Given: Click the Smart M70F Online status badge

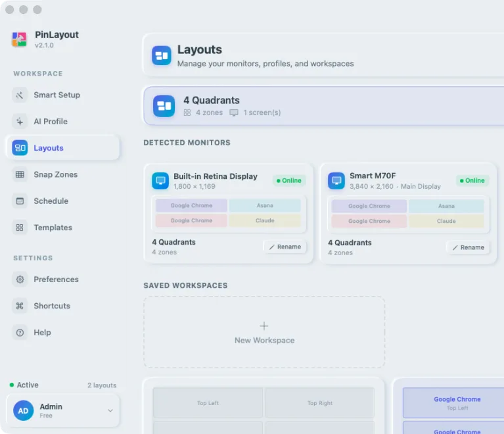Looking at the screenshot, I should [x=472, y=180].
